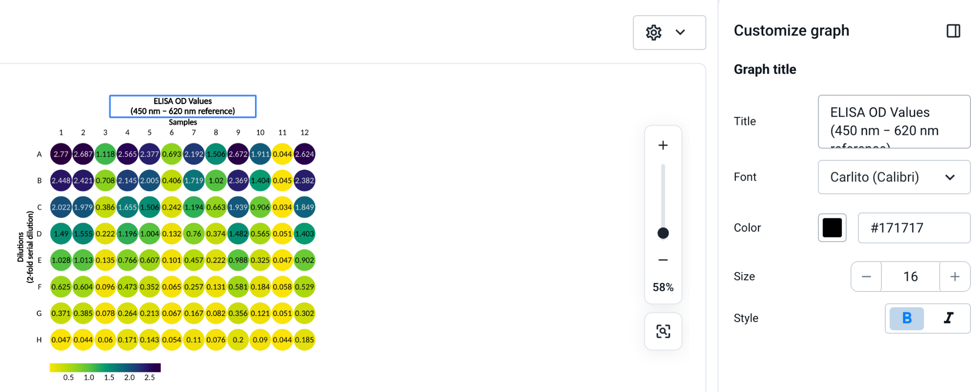Increase title size with plus stepper

coord(955,277)
